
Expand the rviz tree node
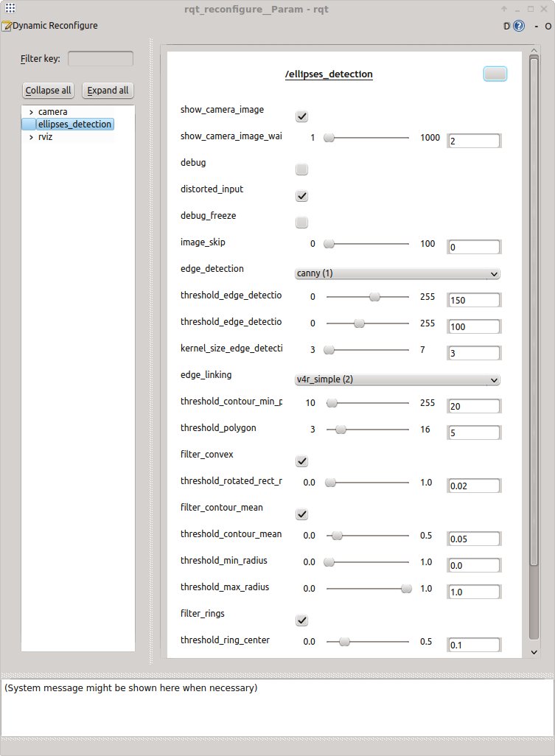(x=31, y=136)
